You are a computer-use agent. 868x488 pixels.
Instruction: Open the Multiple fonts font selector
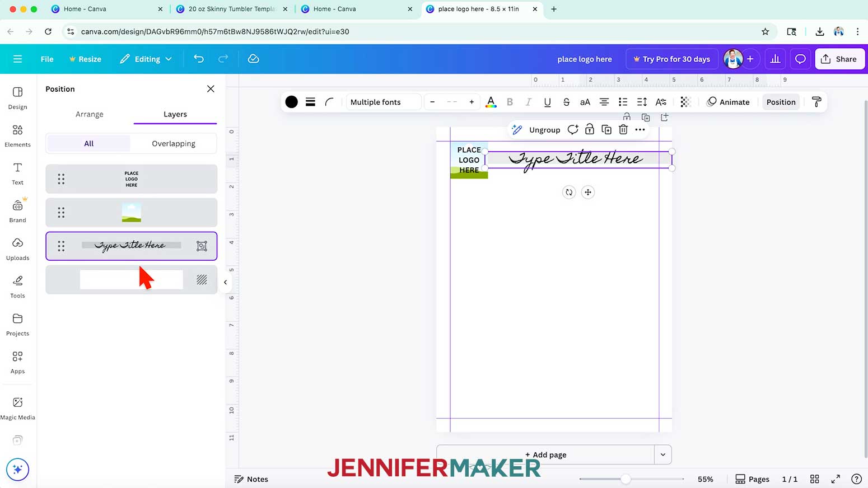click(x=384, y=102)
